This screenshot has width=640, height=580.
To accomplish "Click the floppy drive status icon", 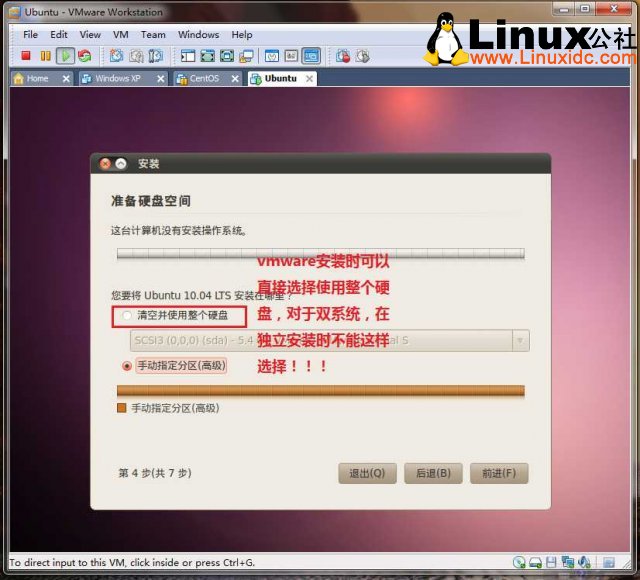I will 551,562.
